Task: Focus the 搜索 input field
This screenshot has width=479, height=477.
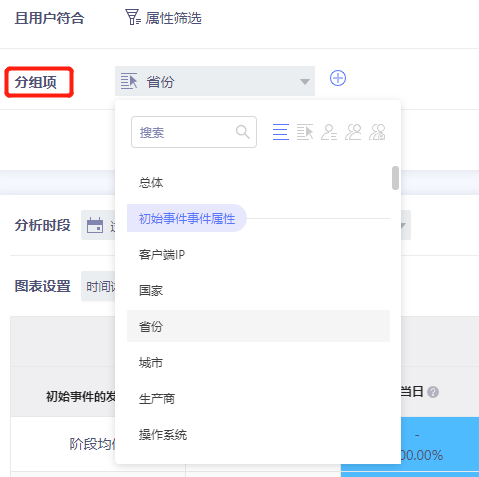Action: coord(194,132)
